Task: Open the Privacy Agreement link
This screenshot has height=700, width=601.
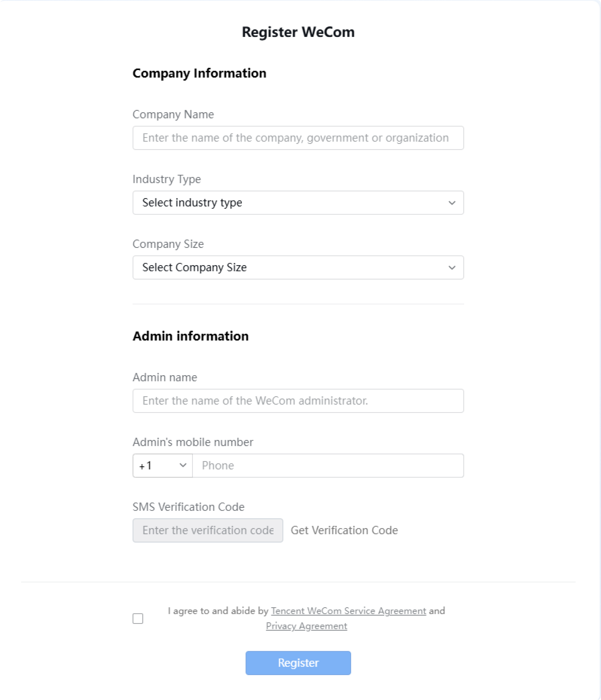Action: click(306, 626)
